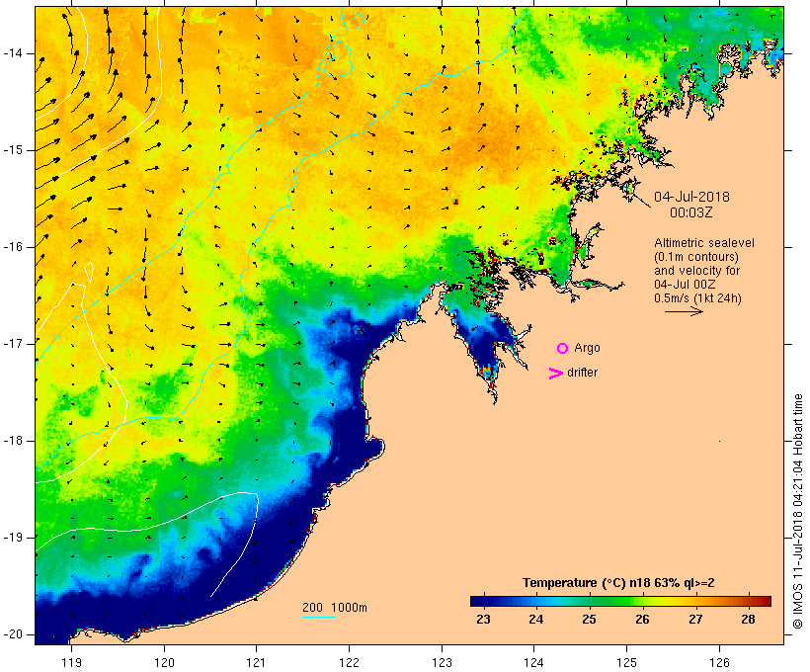The width and height of the screenshot is (810, 672).
Task: Click the "Altimetric sealevel" caption line
Action: 704,243
